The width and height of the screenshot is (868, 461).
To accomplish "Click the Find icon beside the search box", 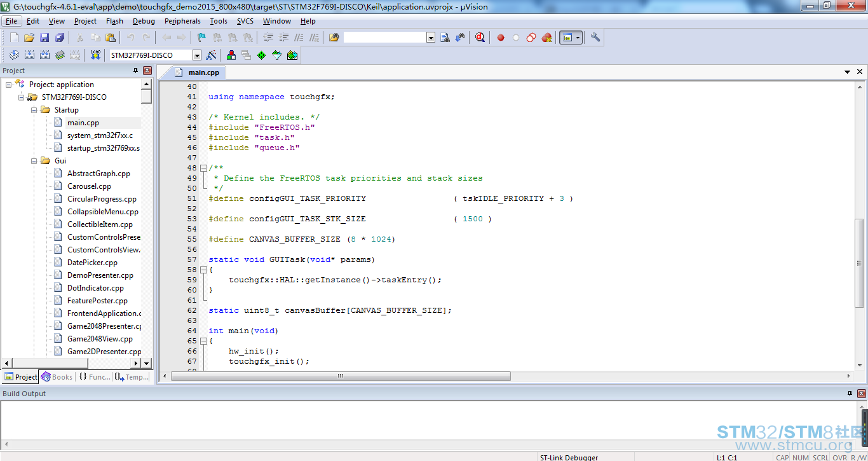I will pyautogui.click(x=445, y=38).
